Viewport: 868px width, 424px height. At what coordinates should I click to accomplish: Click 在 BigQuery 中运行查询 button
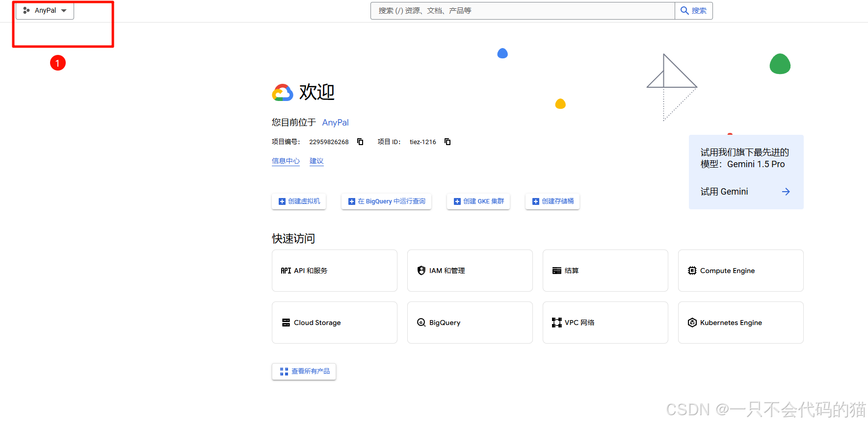tap(386, 201)
